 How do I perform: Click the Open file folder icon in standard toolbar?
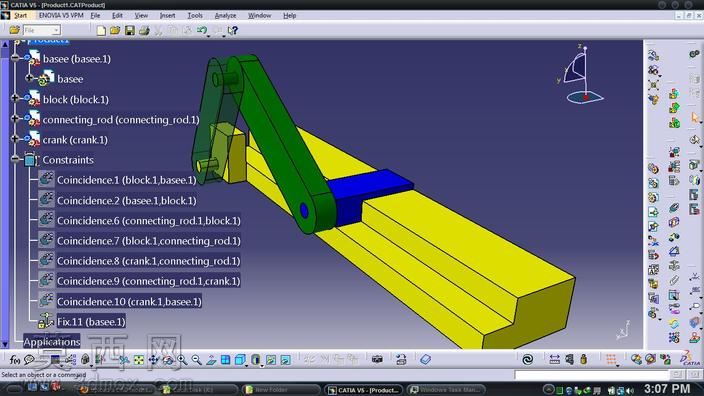click(115, 31)
